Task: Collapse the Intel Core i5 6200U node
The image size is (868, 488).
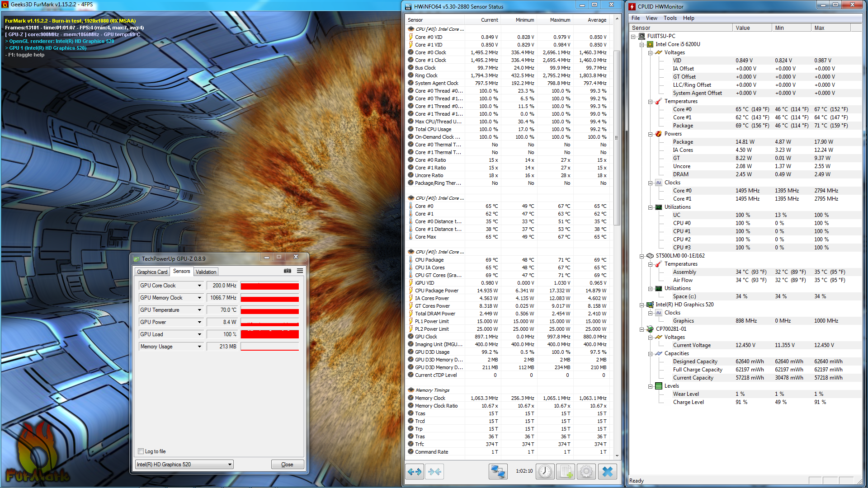Action: point(642,45)
